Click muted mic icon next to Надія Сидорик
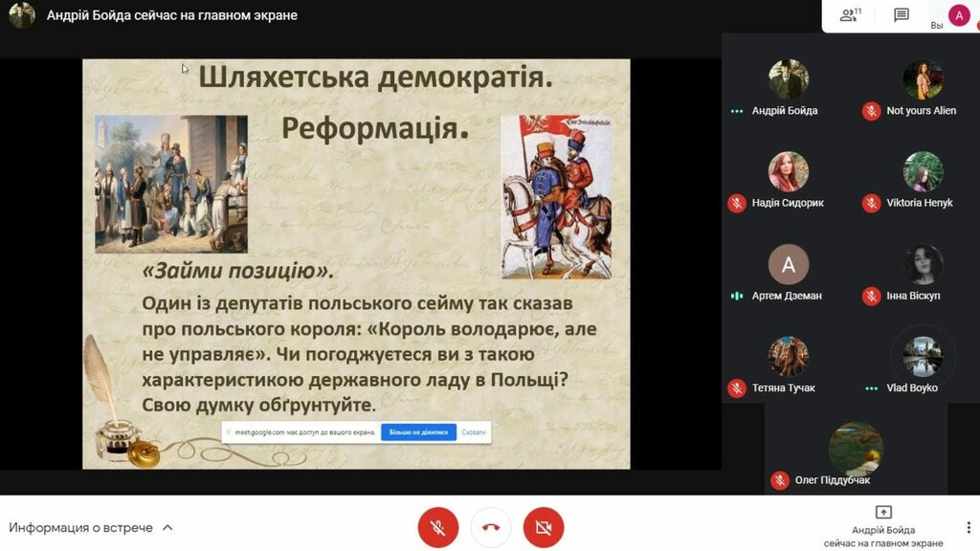Screen dimensions: 980x551 [737, 203]
